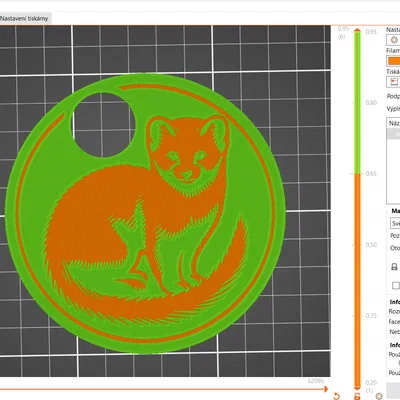Click the round keychain hole in the preview
The image size is (400, 400).
click(x=104, y=125)
